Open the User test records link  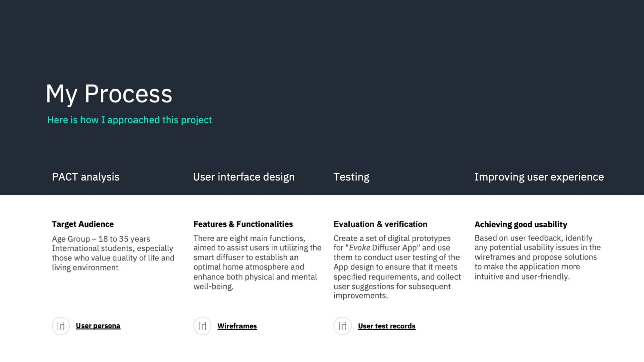pyautogui.click(x=386, y=326)
